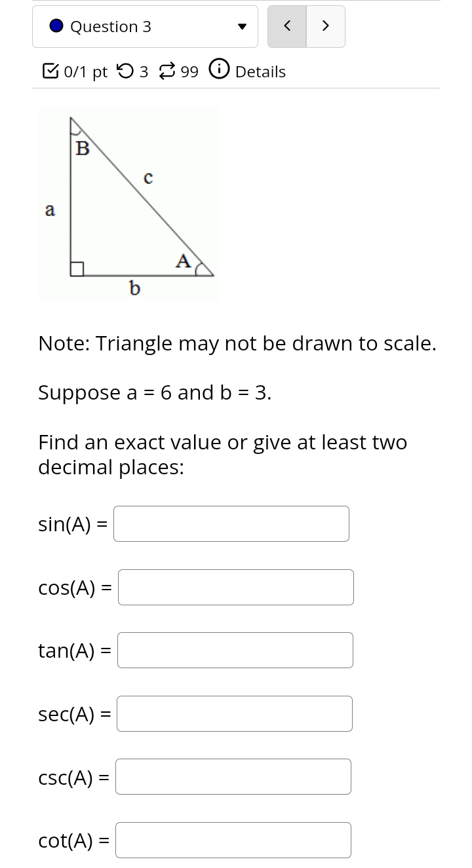Click the tan(A) answer input box

coord(235,650)
